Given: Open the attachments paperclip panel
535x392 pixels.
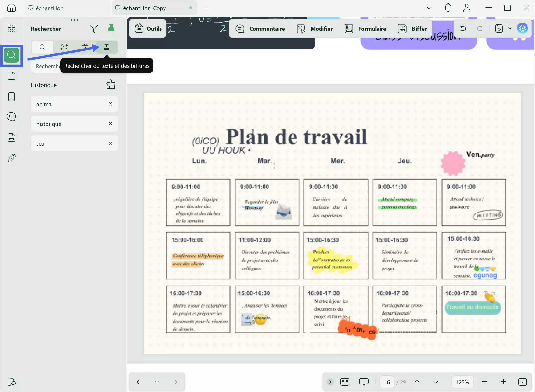Looking at the screenshot, I should 11,158.
